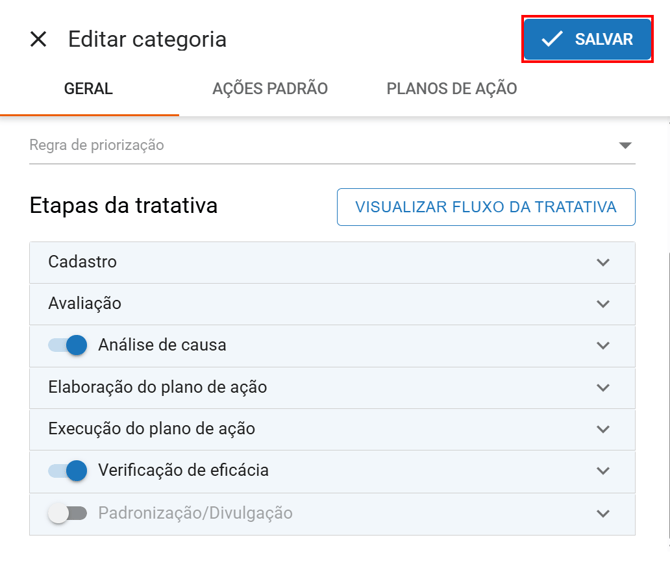
Task: Expand the Verificação de eficácia chevron
Action: pyautogui.click(x=603, y=470)
